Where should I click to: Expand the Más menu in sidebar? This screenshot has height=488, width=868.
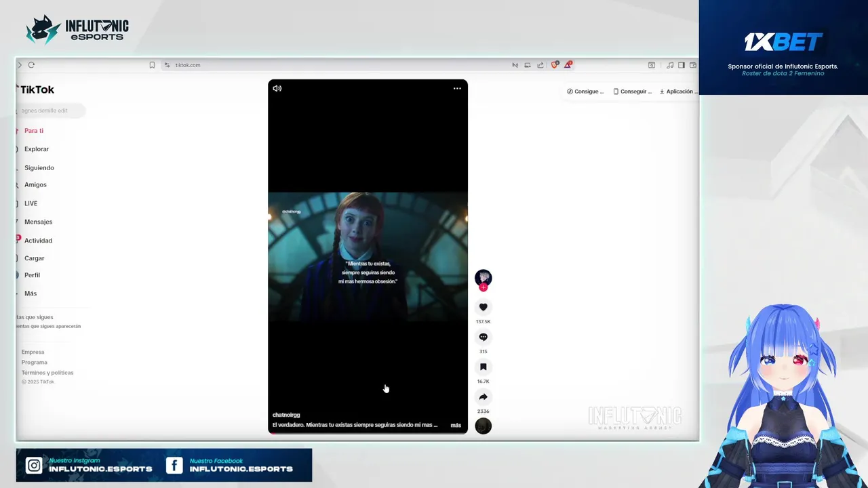[30, 293]
